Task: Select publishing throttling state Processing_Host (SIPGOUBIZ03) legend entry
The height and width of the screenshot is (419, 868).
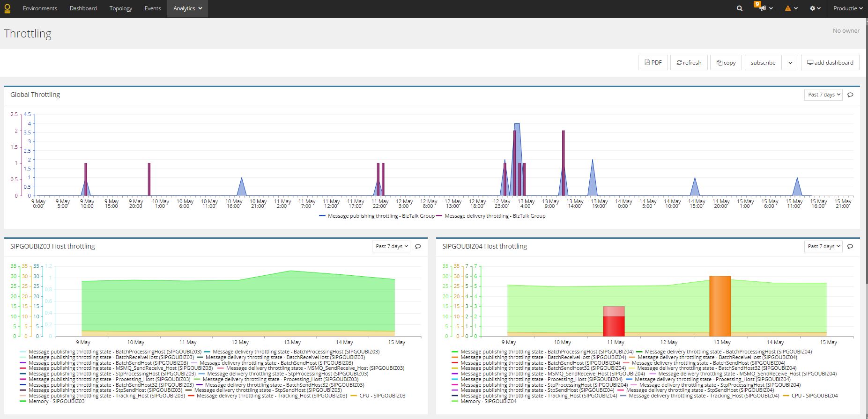Action: coord(105,379)
